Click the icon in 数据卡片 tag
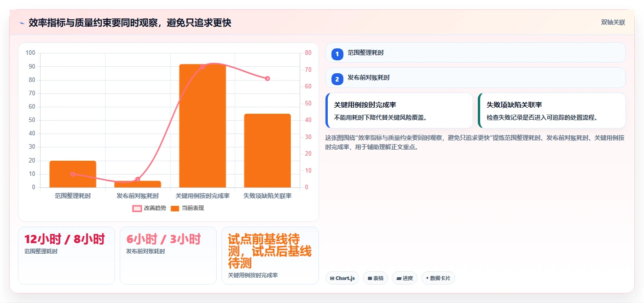The width and height of the screenshot is (644, 303). point(428,278)
